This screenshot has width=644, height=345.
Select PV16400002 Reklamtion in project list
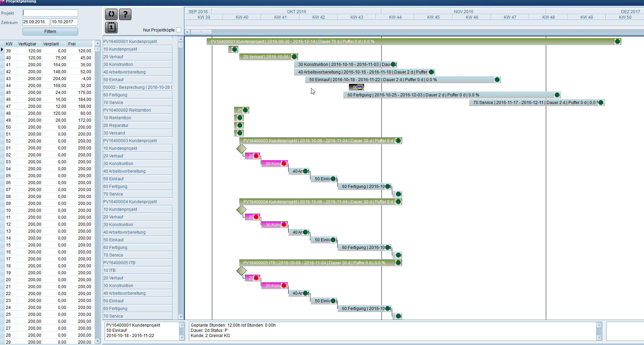(127, 110)
